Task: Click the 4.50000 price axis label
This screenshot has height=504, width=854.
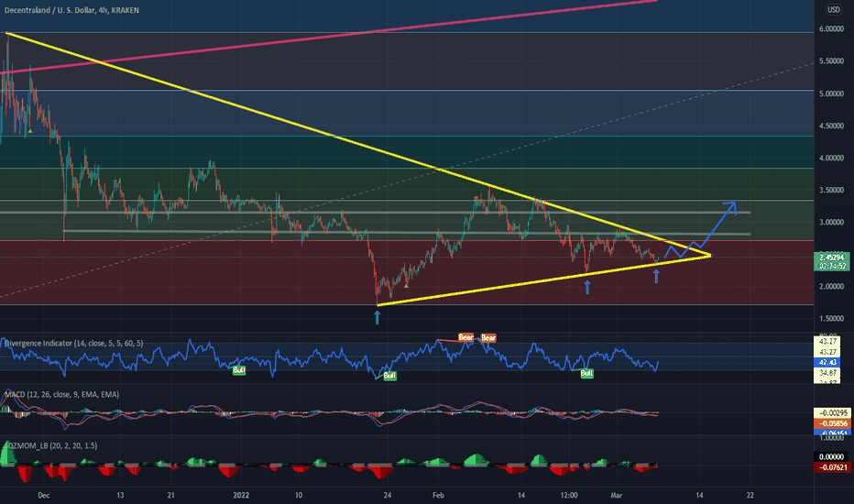Action: 831,126
